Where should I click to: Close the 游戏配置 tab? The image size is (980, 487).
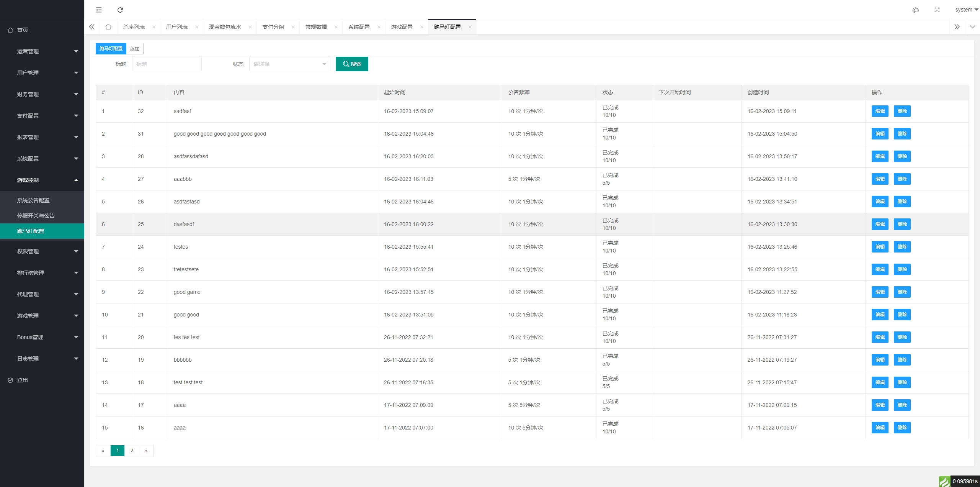(x=422, y=27)
